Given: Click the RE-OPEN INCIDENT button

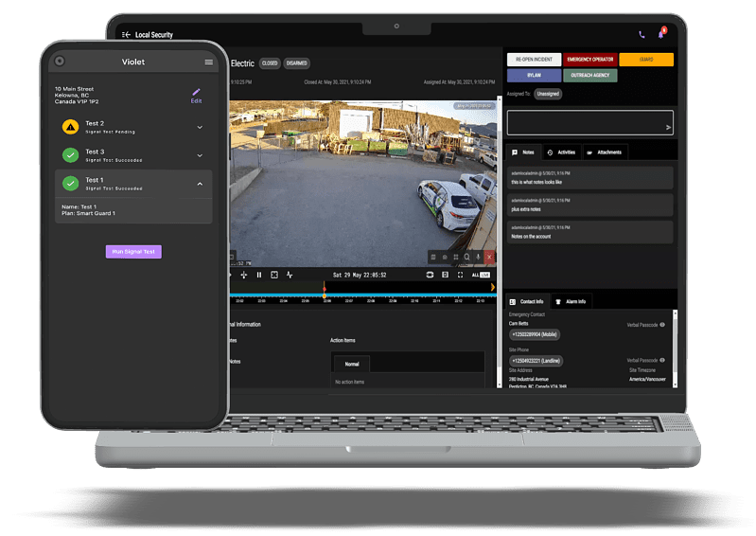Looking at the screenshot, I should coord(535,60).
